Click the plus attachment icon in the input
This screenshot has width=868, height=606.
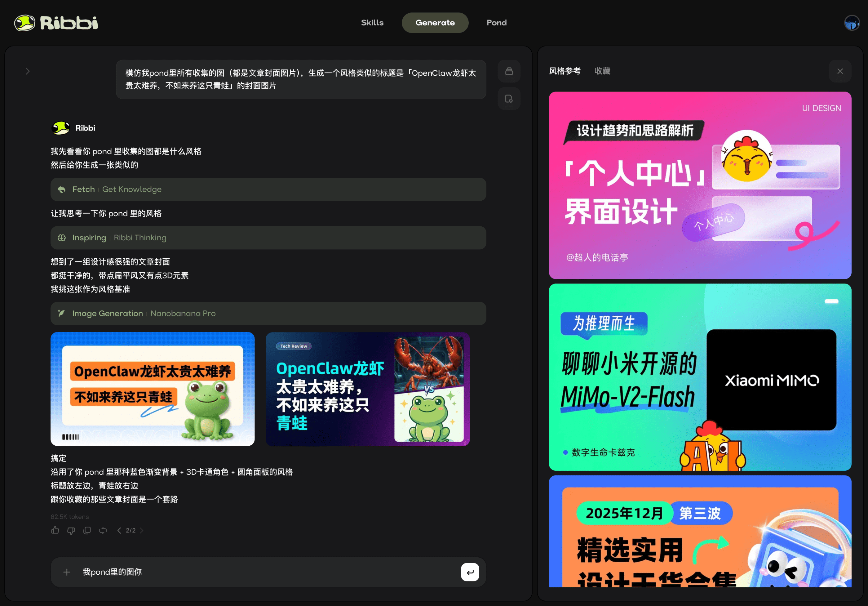(x=67, y=572)
